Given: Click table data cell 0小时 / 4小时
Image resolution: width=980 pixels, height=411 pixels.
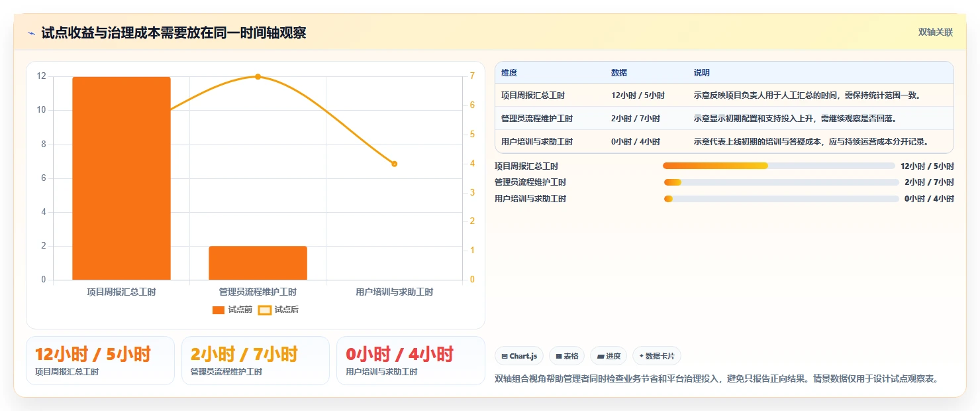Looking at the screenshot, I should coord(636,142).
